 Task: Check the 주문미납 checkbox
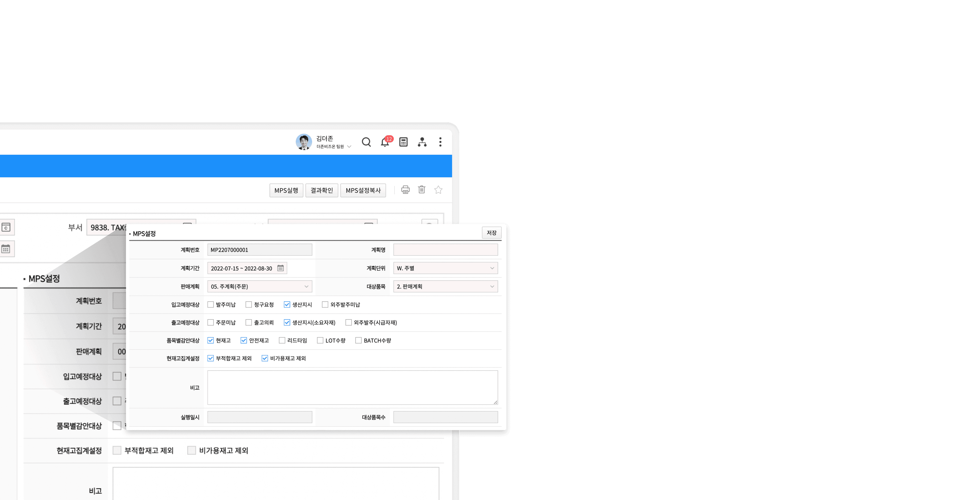click(x=210, y=322)
